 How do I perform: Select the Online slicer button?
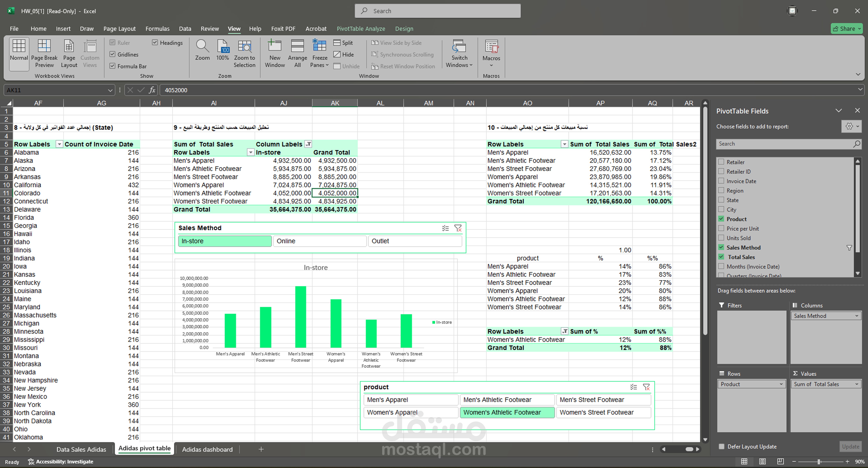tap(319, 241)
